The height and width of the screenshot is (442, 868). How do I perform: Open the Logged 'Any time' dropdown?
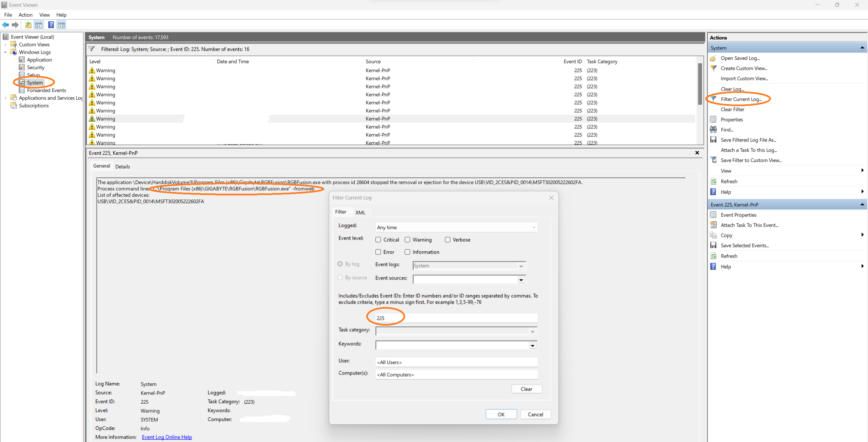pos(533,227)
